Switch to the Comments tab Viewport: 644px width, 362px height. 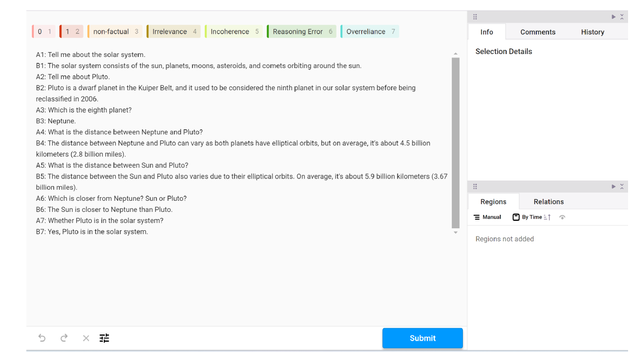click(x=538, y=32)
